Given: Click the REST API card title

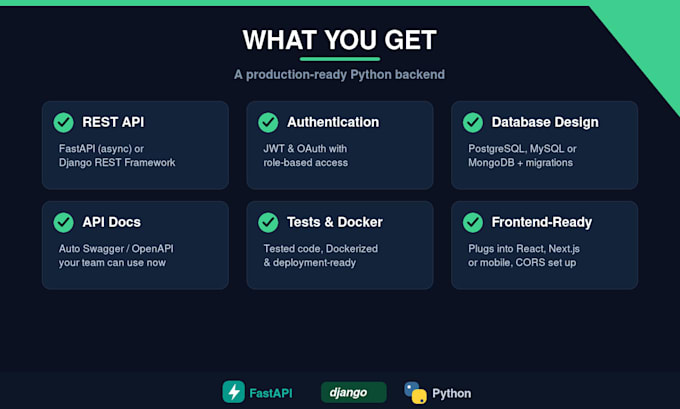Looking at the screenshot, I should coord(113,122).
